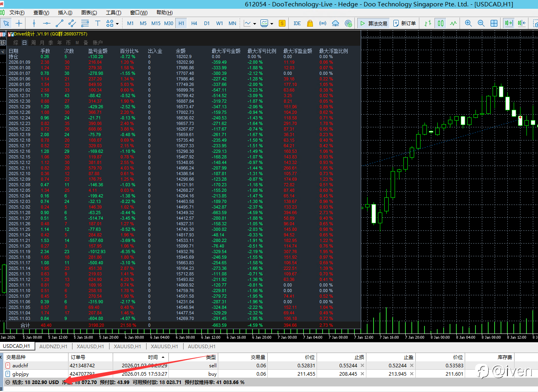The width and height of the screenshot is (538, 392).
Task: Open the chart type line dropdown
Action: pyautogui.click(x=250, y=23)
